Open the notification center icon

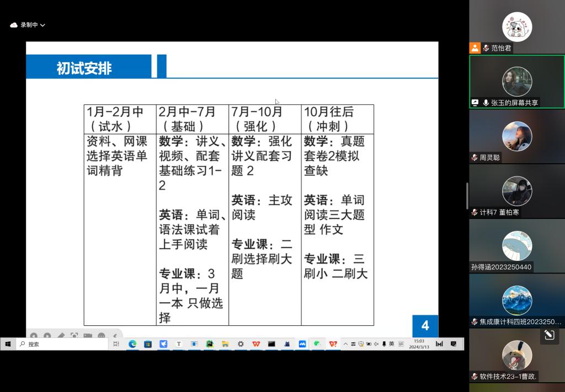[454, 344]
